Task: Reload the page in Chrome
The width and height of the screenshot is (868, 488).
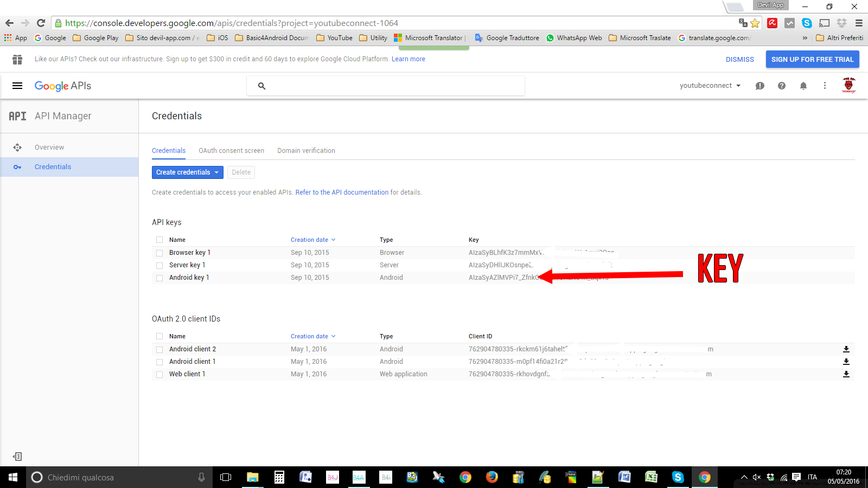Action: pos(41,23)
